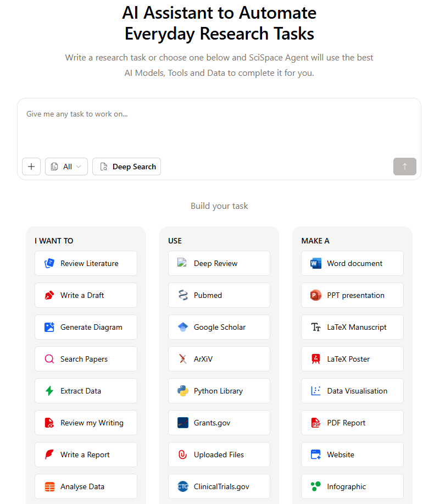The height and width of the screenshot is (504, 434).
Task: Click the Pubmed logo icon
Action: coord(183,295)
